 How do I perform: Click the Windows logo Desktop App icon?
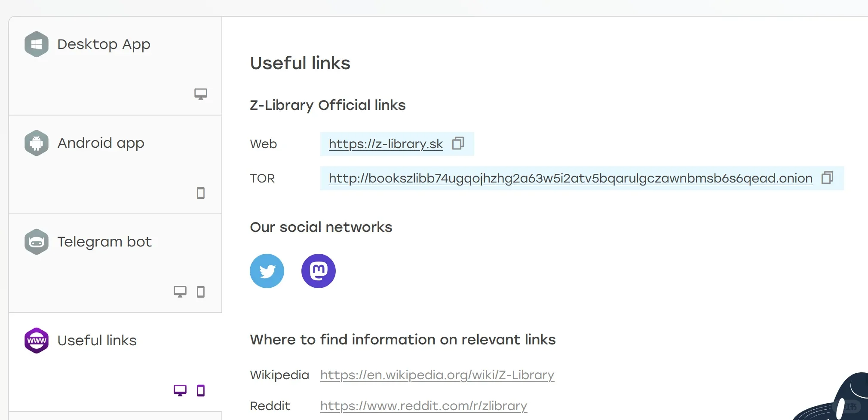pos(37,44)
